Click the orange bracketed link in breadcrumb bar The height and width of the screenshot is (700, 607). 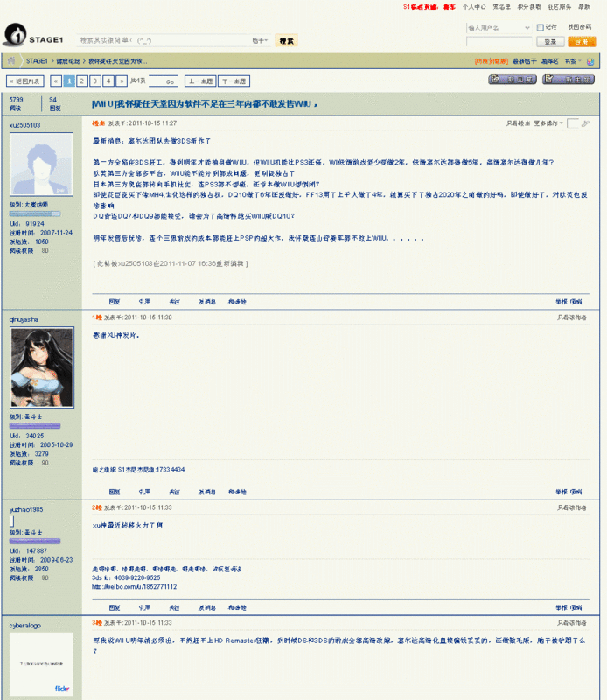491,61
